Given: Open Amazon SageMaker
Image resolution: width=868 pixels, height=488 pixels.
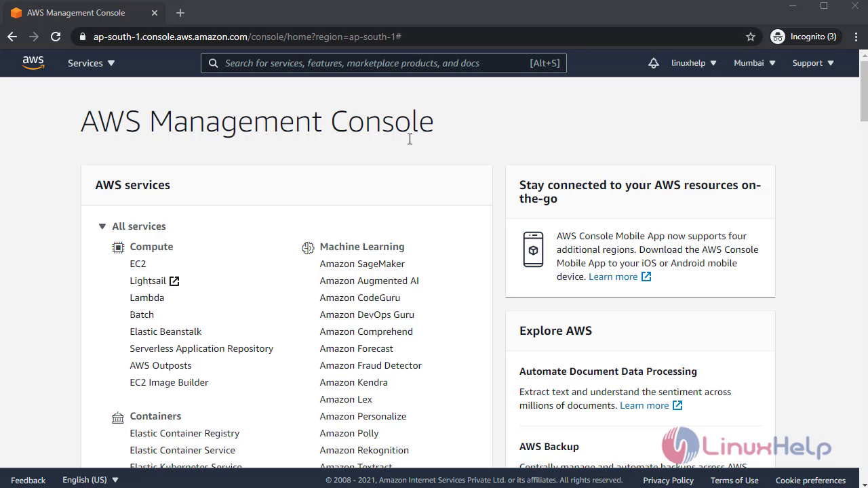Looking at the screenshot, I should point(362,264).
